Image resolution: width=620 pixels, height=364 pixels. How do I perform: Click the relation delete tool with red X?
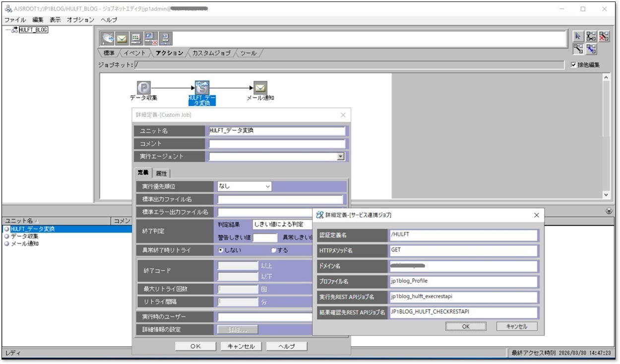point(604,36)
